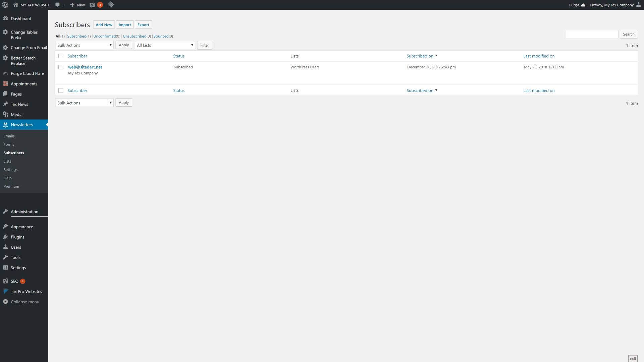Filter by Subscribed(1) status
The width and height of the screenshot is (644, 362).
point(79,36)
